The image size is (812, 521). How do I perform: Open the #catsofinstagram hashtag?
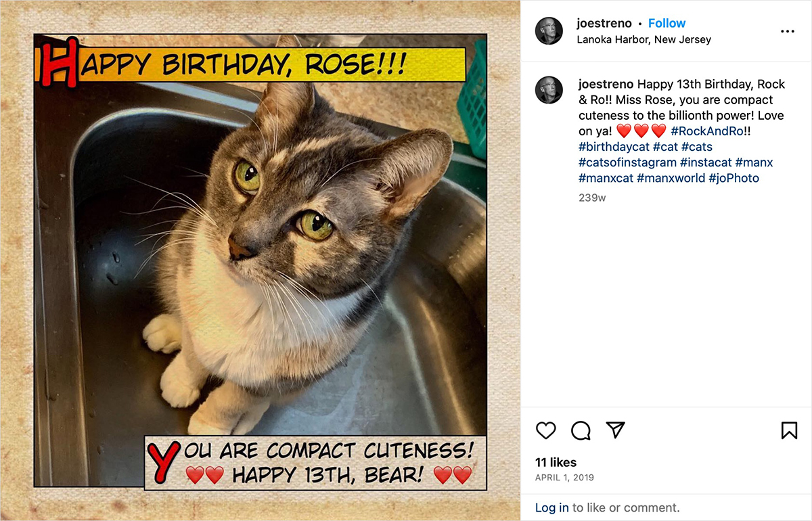click(x=627, y=162)
